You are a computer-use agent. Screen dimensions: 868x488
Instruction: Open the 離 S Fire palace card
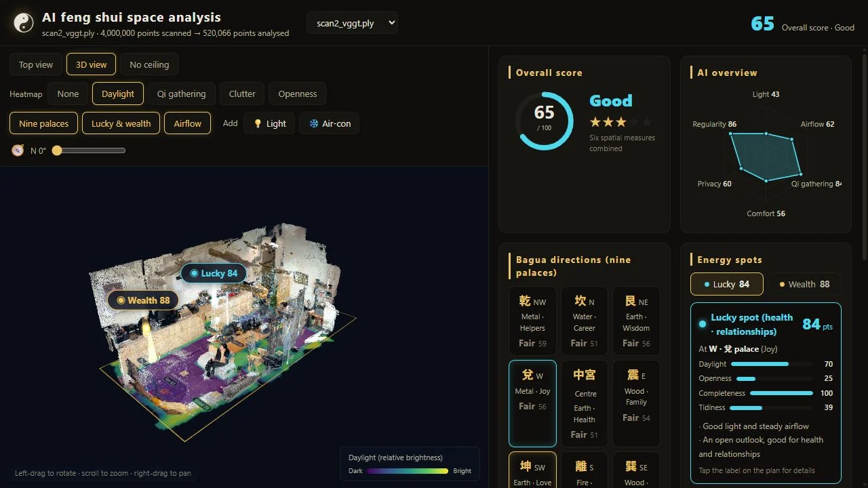click(585, 470)
